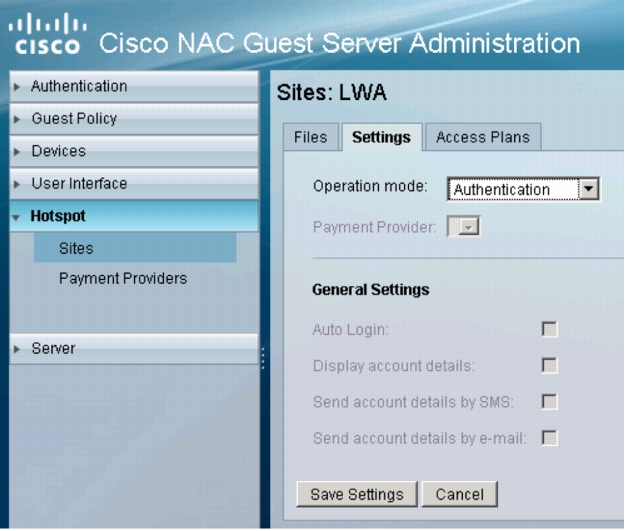The width and height of the screenshot is (626, 531).
Task: Switch to the Access Plans tab
Action: tap(483, 137)
